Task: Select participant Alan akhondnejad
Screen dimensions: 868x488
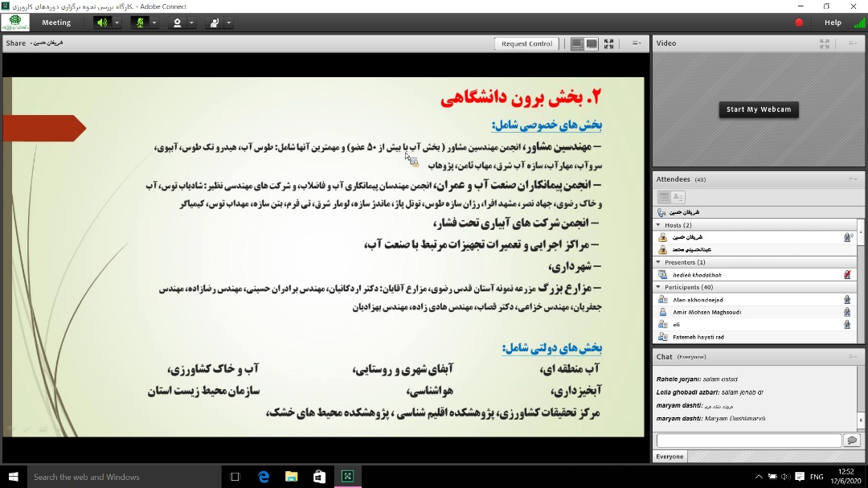Action: [755, 300]
